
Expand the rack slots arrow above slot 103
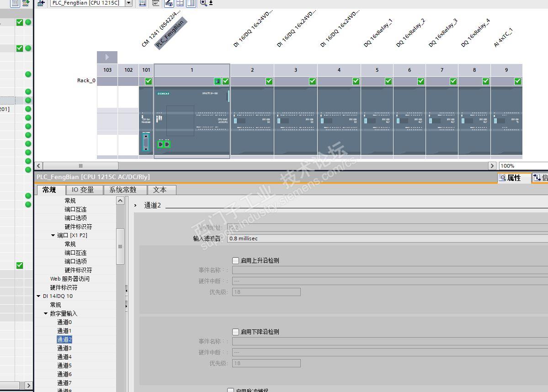click(107, 57)
